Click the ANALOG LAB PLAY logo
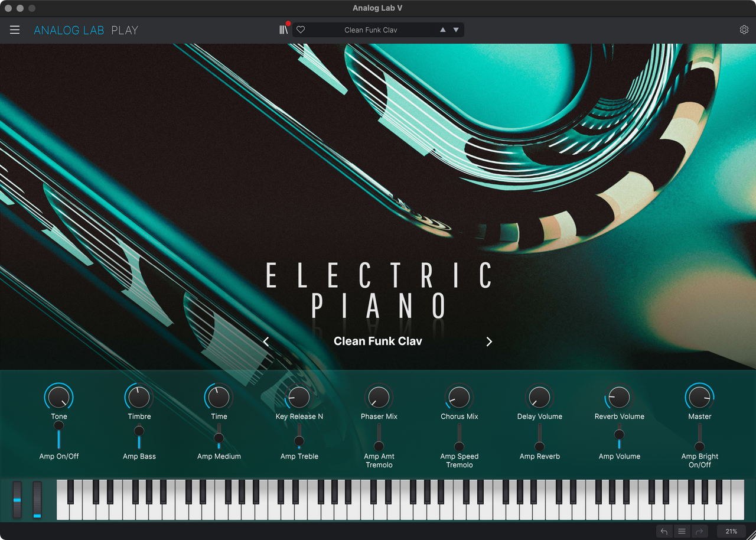This screenshot has width=756, height=540. click(86, 30)
